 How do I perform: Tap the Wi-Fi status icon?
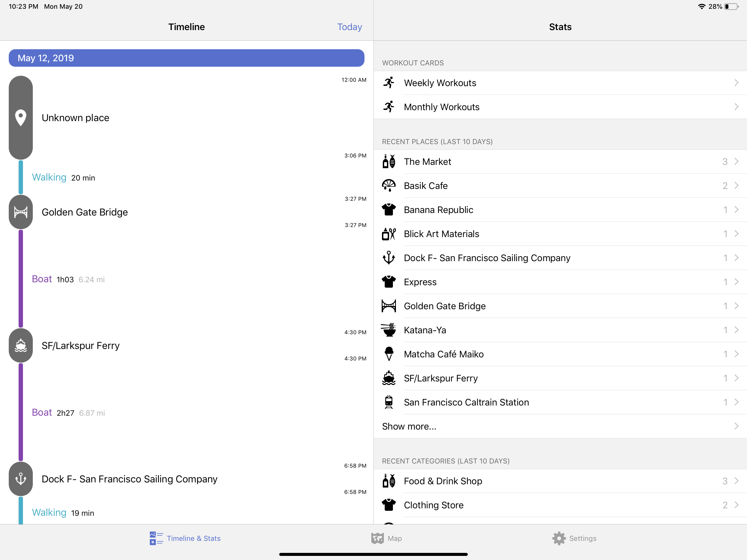click(702, 6)
